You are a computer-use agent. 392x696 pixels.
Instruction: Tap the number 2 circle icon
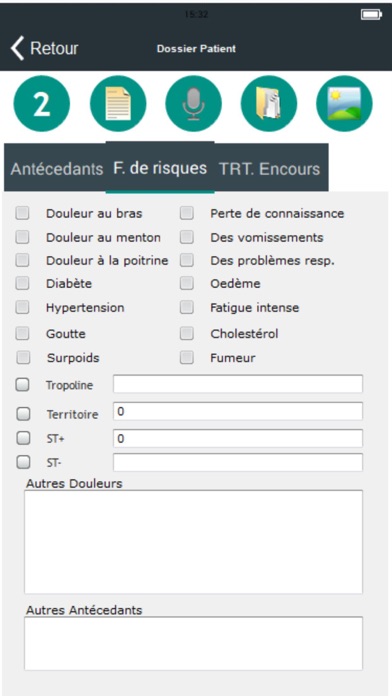tap(42, 104)
